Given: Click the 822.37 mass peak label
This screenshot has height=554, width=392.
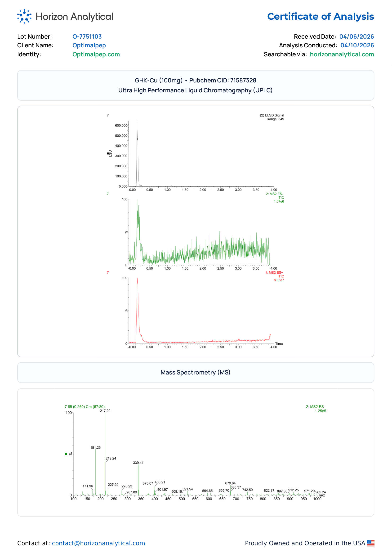Looking at the screenshot, I should 269,491.
